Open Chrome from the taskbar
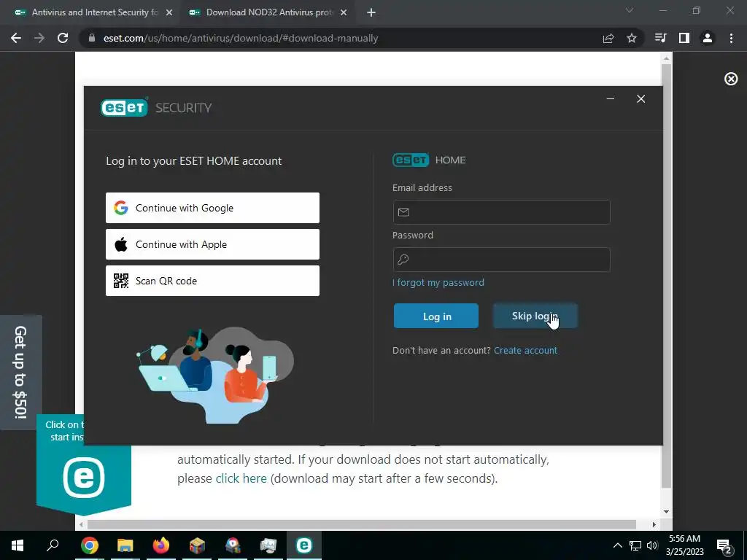This screenshot has width=747, height=560. point(89,545)
